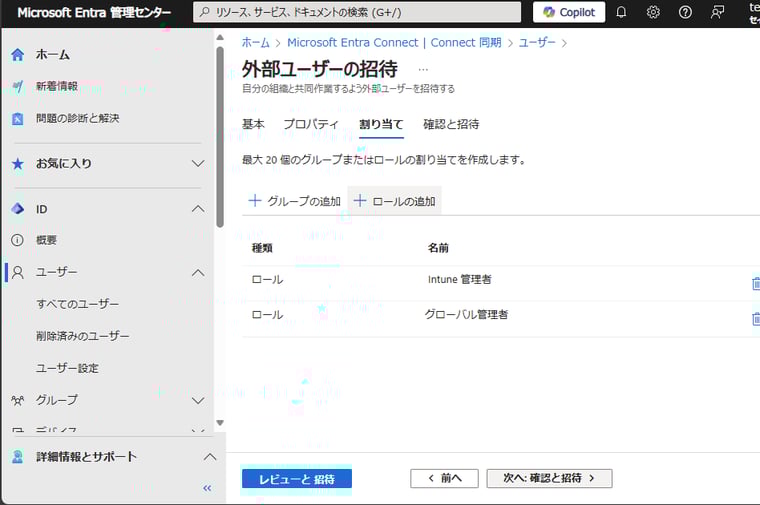Open ユーザー breadcrumb link

point(537,43)
